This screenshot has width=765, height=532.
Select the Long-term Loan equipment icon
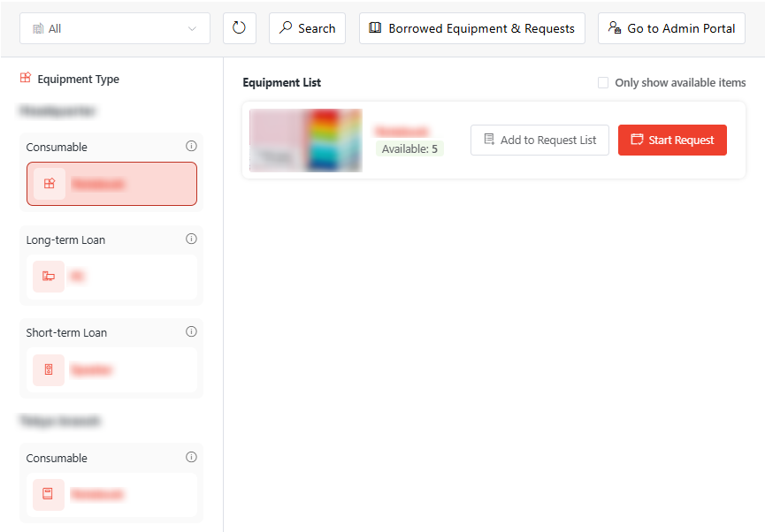coord(49,277)
